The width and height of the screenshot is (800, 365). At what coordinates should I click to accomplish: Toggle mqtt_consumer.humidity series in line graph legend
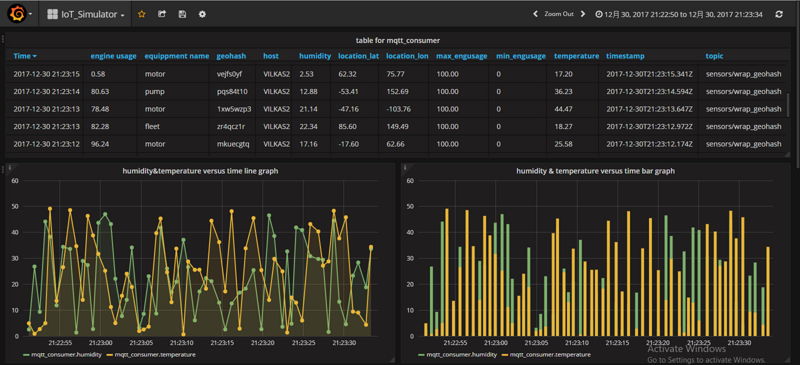tap(66, 354)
